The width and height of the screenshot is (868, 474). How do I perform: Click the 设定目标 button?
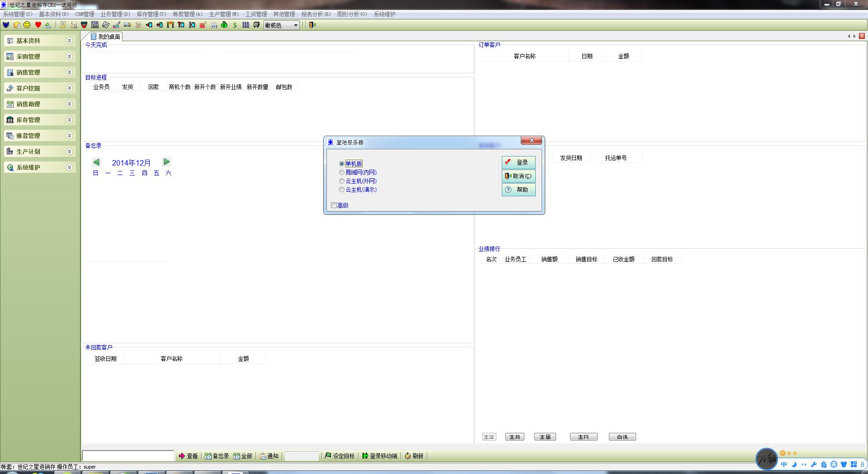tap(340, 456)
